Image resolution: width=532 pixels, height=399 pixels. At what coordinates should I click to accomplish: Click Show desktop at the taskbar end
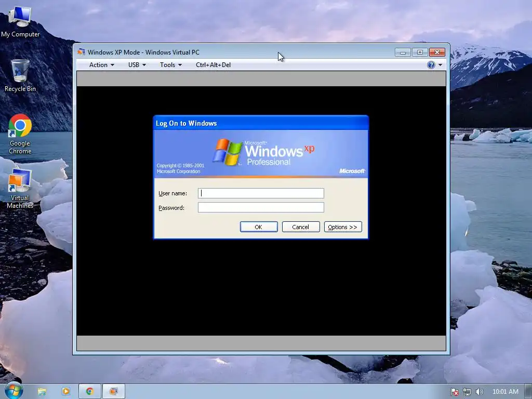coord(528,392)
